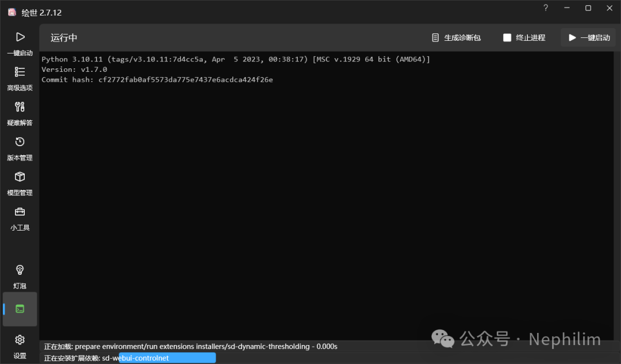Image resolution: width=621 pixels, height=364 pixels.
Task: Open the 设置 settings page
Action: [20, 346]
